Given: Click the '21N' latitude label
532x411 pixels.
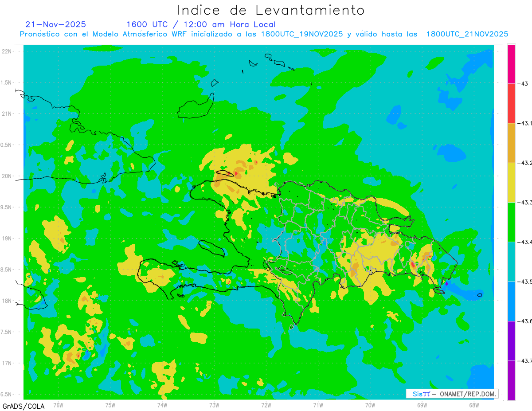Looking at the screenshot, I should coord(7,114).
